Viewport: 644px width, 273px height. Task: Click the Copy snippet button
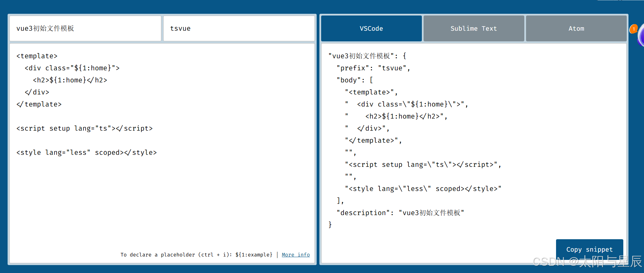589,249
